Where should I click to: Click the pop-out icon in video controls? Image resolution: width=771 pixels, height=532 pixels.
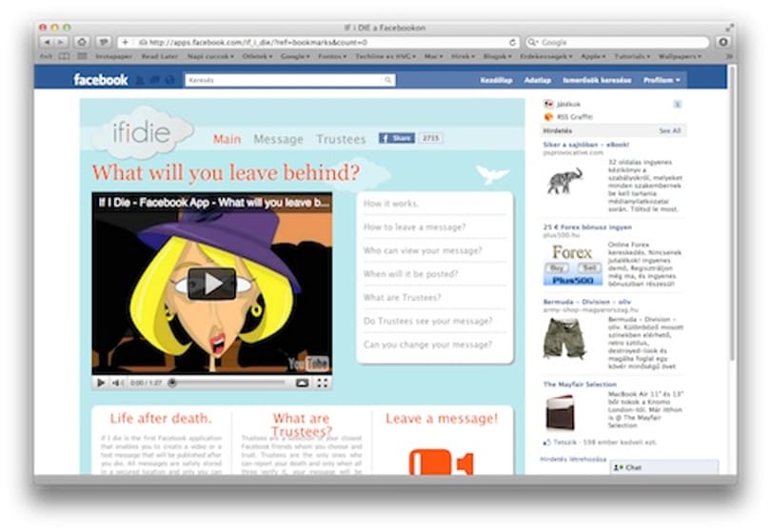point(302,383)
